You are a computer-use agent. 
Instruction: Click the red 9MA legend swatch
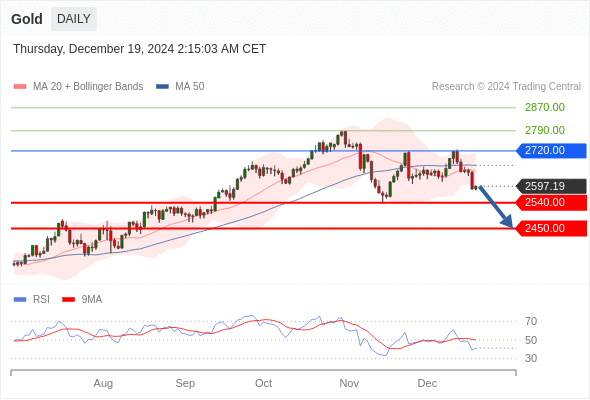(x=68, y=300)
